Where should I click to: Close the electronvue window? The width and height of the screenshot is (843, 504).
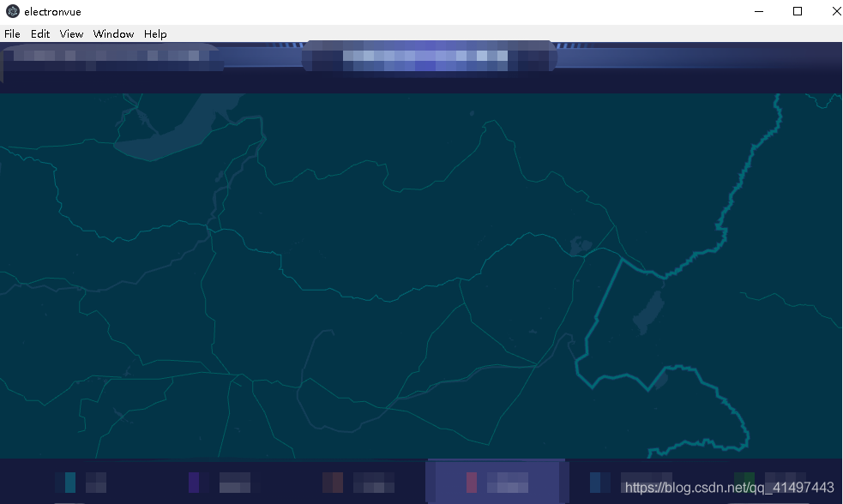pyautogui.click(x=835, y=11)
